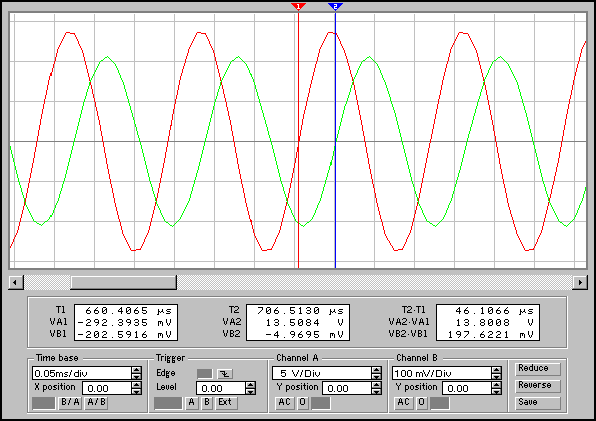Switch display to A/B mode
Viewport: 596px width, 421px height.
click(97, 402)
